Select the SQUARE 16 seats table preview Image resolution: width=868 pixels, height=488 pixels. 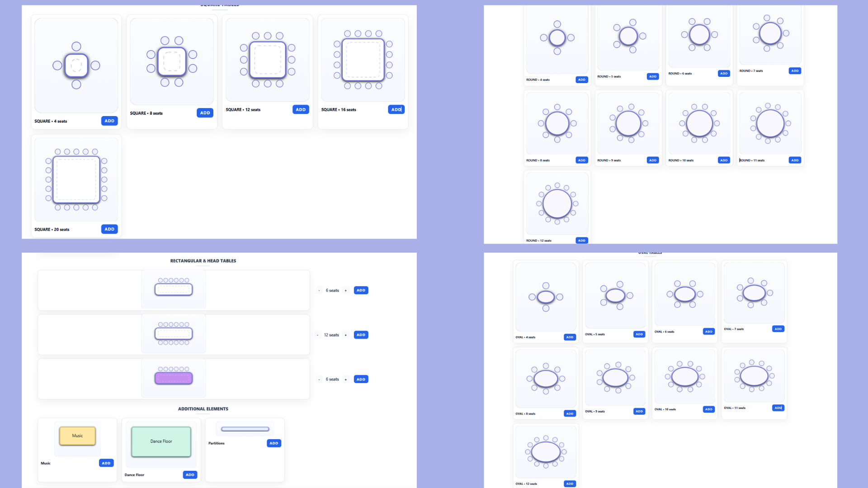[363, 60]
